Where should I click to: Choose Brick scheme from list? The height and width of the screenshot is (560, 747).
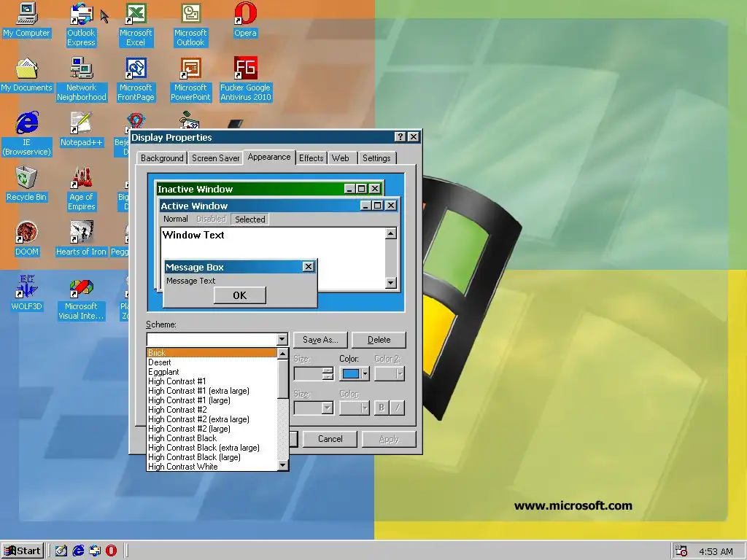point(212,353)
